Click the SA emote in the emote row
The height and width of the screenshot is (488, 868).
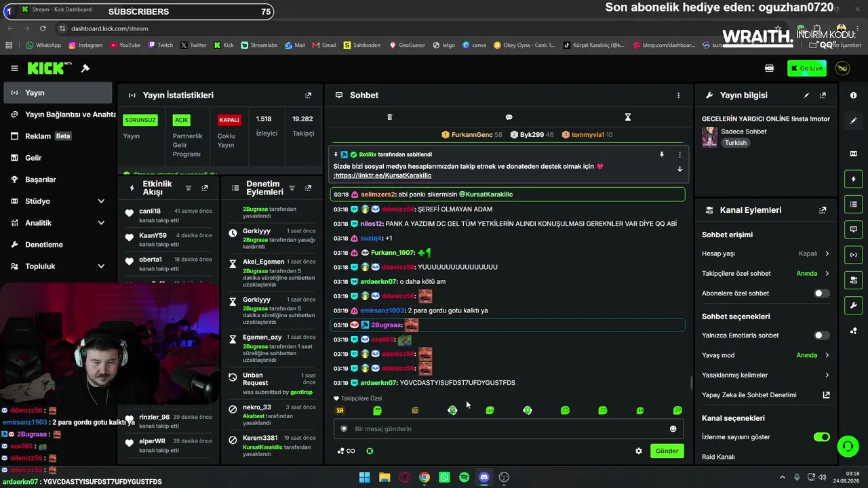click(340, 411)
